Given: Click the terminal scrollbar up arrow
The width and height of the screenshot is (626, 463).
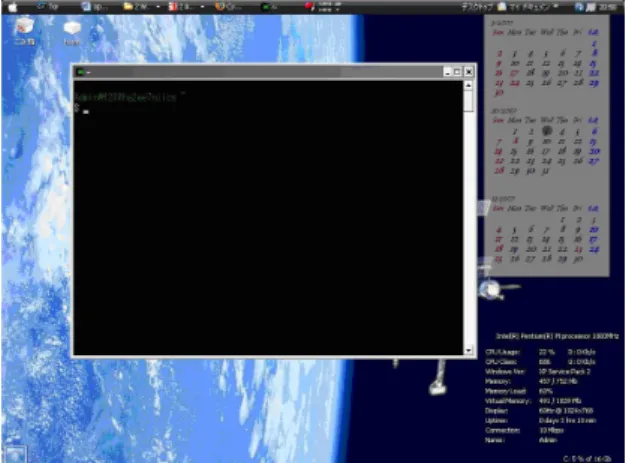Looking at the screenshot, I should 468,85.
